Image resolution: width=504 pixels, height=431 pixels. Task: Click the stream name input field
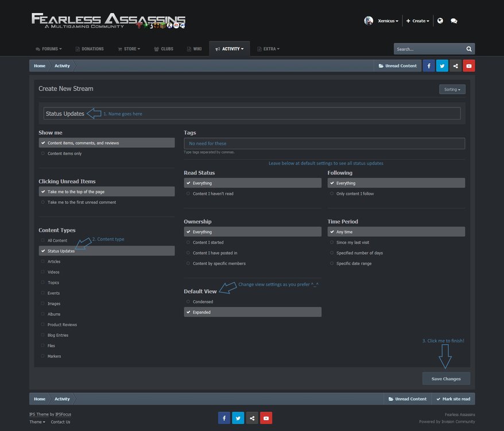252,113
